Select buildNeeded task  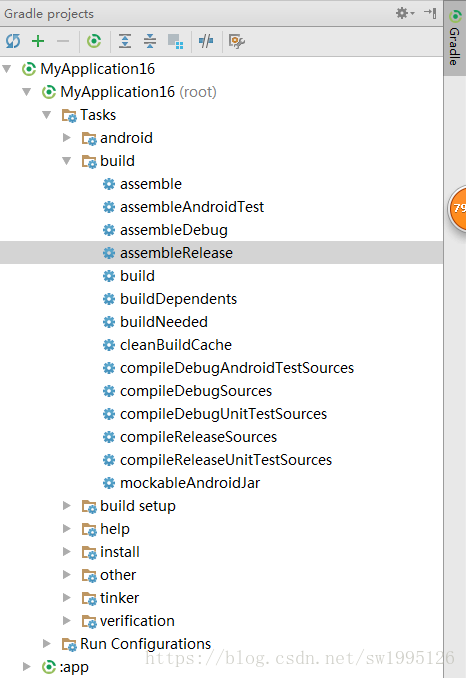point(164,322)
